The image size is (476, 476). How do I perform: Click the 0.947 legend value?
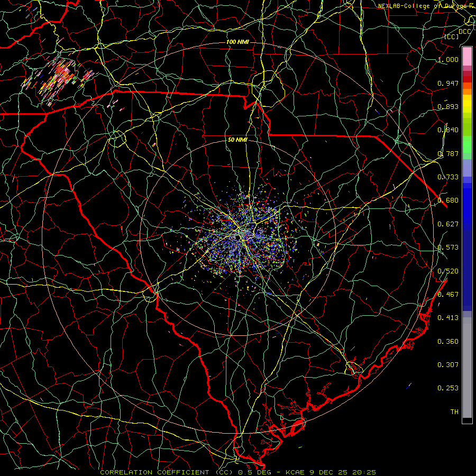click(448, 83)
